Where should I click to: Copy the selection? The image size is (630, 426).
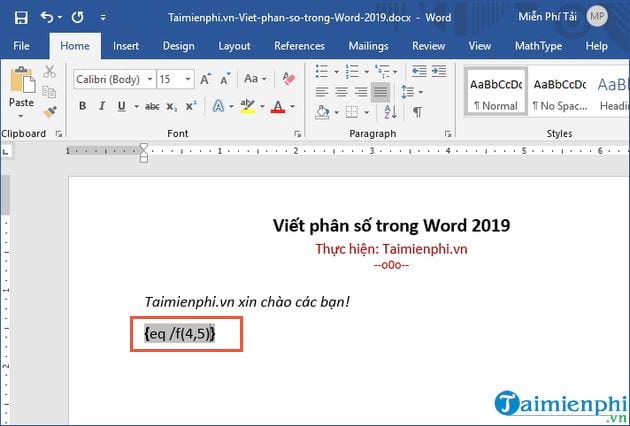[x=49, y=91]
